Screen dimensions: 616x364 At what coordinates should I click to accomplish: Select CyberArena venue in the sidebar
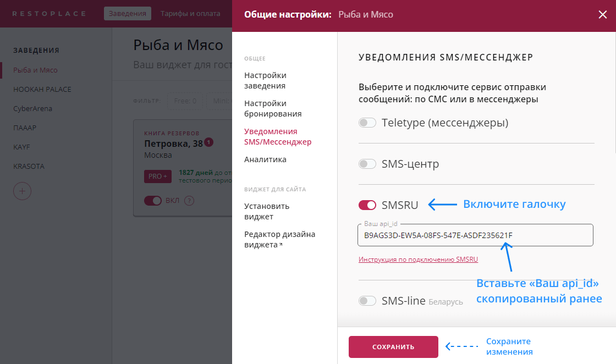pos(34,108)
